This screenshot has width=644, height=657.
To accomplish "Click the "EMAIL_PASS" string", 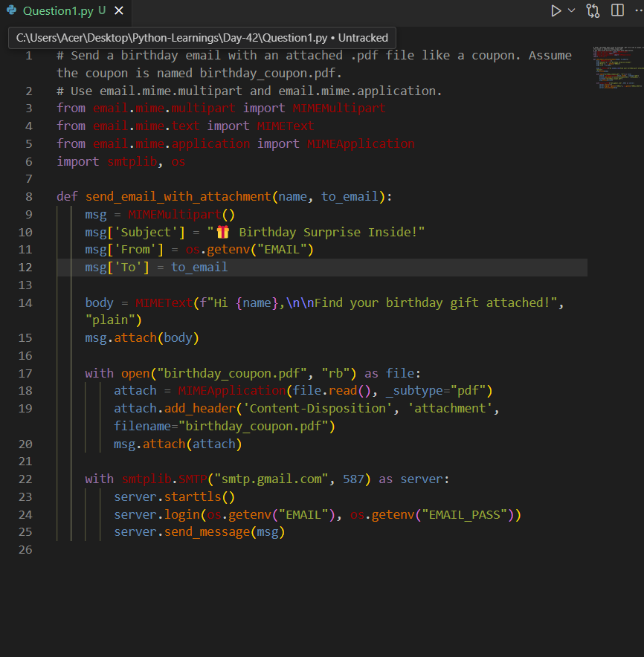I will pos(465,514).
